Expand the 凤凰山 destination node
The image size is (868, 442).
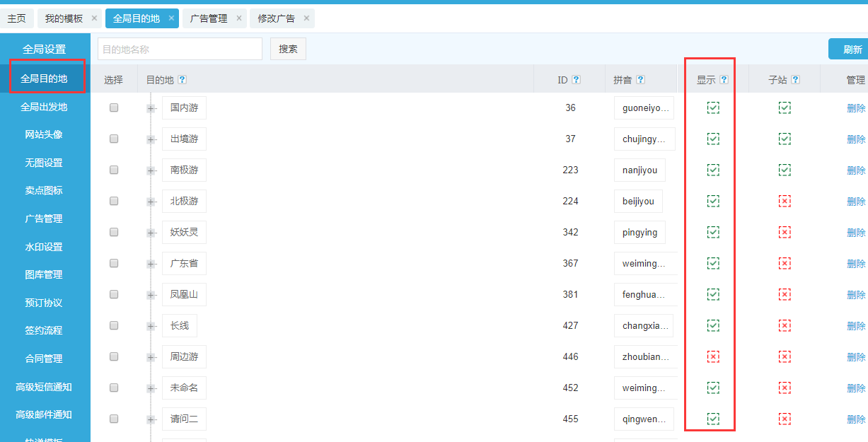pyautogui.click(x=151, y=296)
